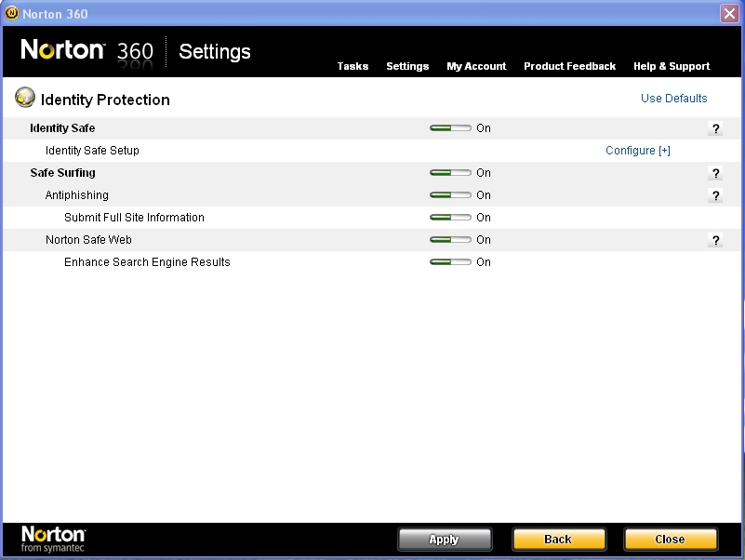Click the yellow Close button
Image resolution: width=745 pixels, height=560 pixels.
tap(671, 540)
